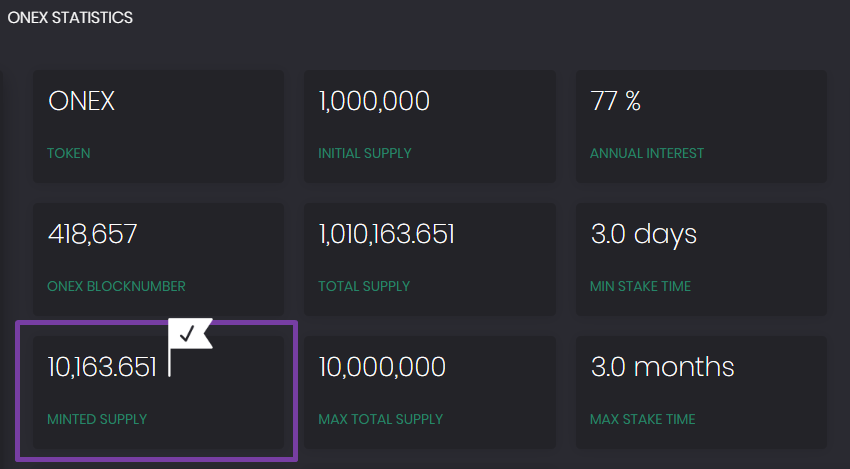The width and height of the screenshot is (850, 469).
Task: Select the Minted Supply value 10,163.651
Action: click(x=102, y=367)
